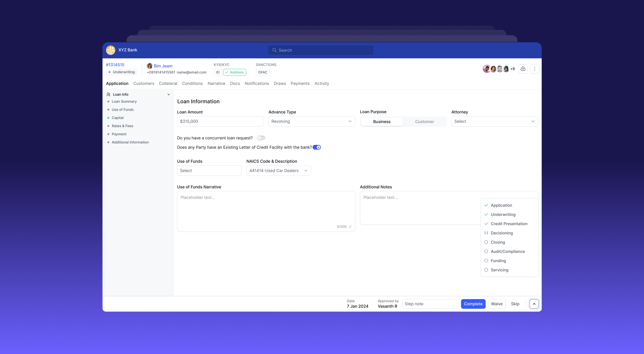Click the OFAC sanctions badge
This screenshot has height=354, width=644.
[262, 72]
